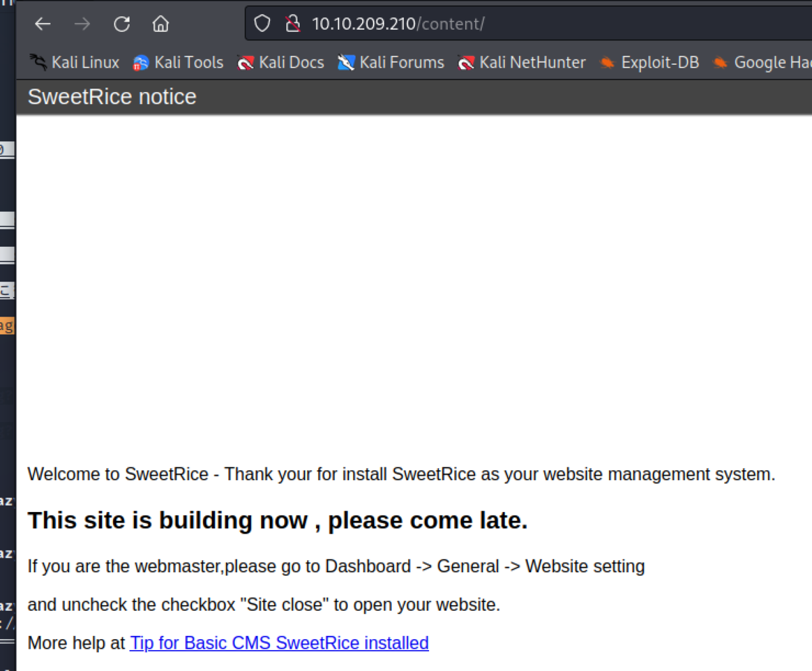
Task: Follow the 'Tip for Basic CMS SweetRice installed' link
Action: 279,643
